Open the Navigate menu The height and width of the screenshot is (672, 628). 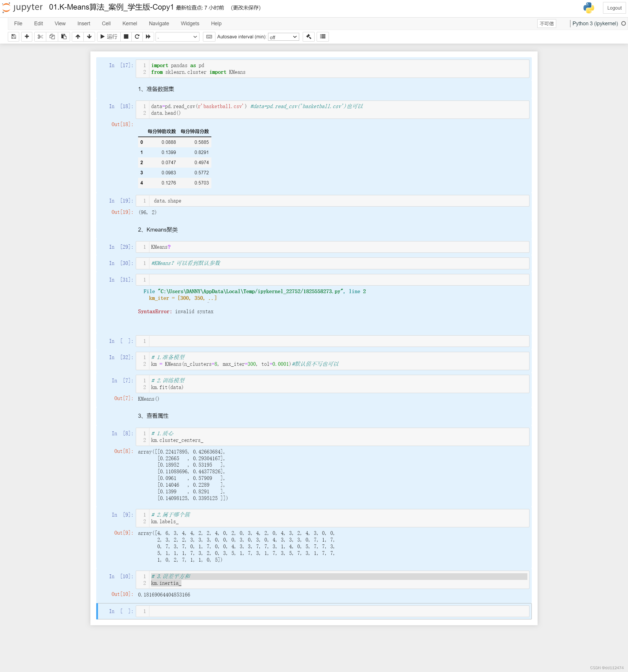pos(159,23)
